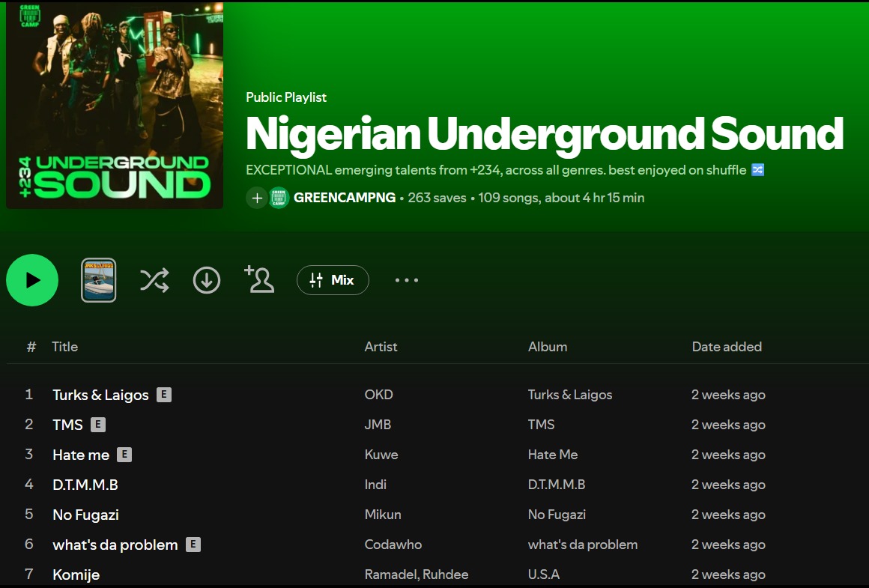Screen dimensions: 869x588
Task: Select the track Komije
Action: click(x=76, y=575)
